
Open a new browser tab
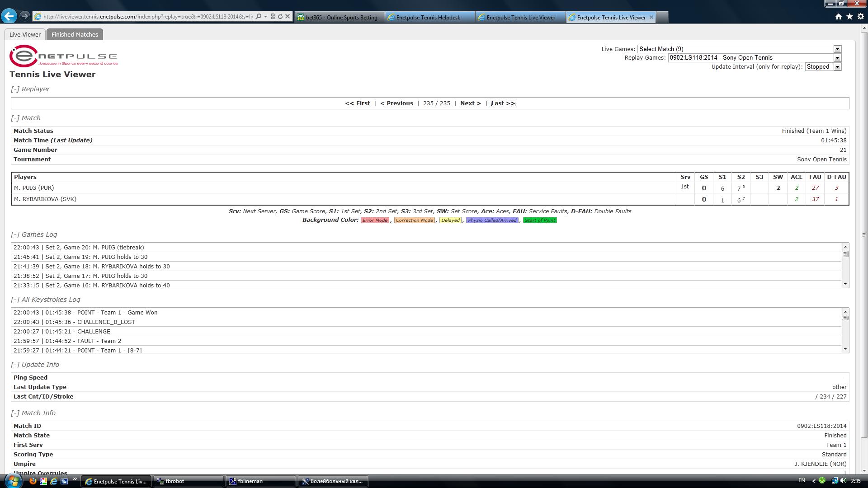point(662,17)
